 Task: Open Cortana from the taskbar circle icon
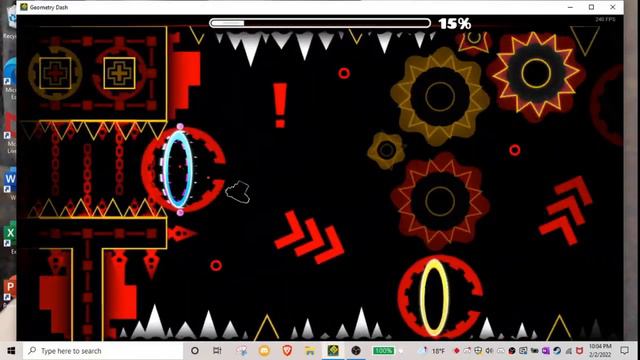(195, 351)
